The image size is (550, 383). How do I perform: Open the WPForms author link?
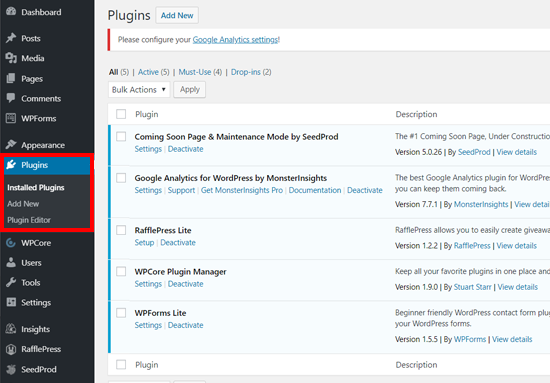(470, 340)
